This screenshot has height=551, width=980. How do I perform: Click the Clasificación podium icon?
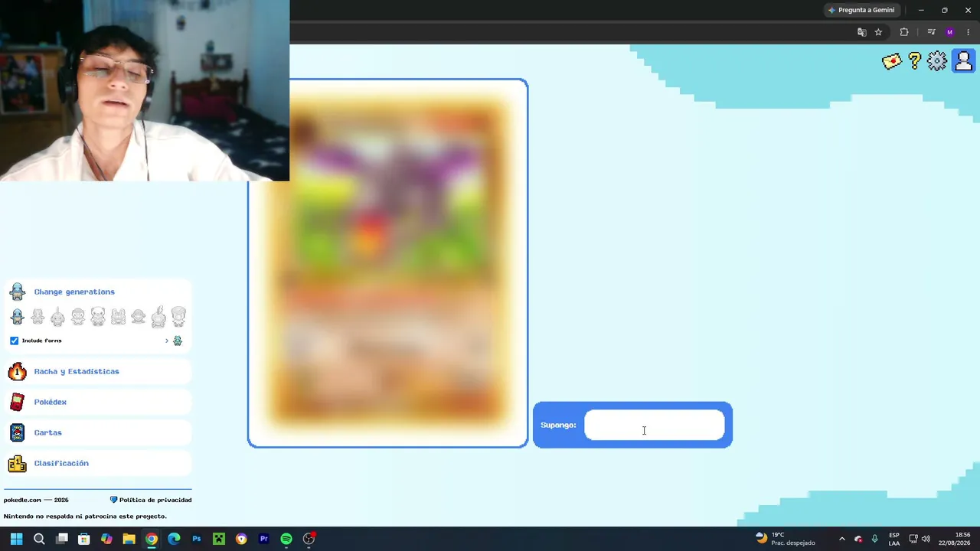[17, 463]
